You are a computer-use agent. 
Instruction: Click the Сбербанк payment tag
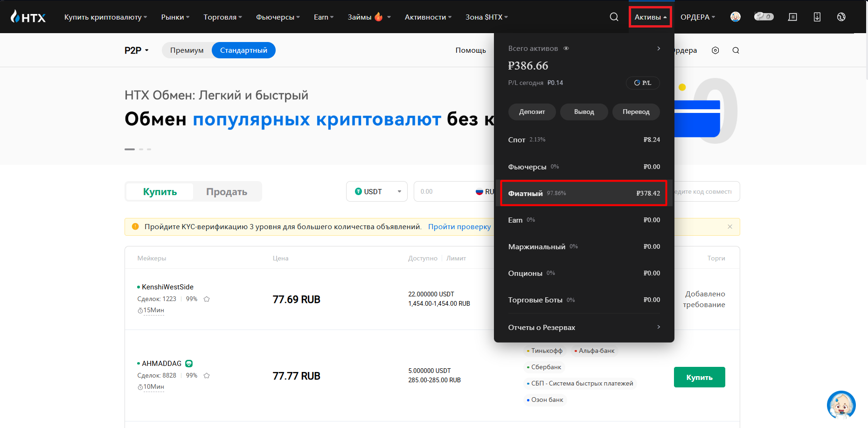[544, 367]
